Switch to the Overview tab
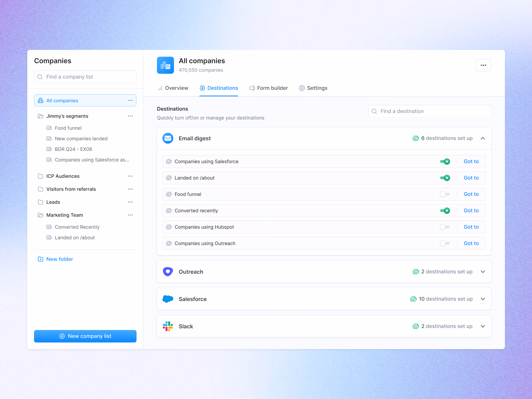The height and width of the screenshot is (399, 532). click(x=173, y=88)
